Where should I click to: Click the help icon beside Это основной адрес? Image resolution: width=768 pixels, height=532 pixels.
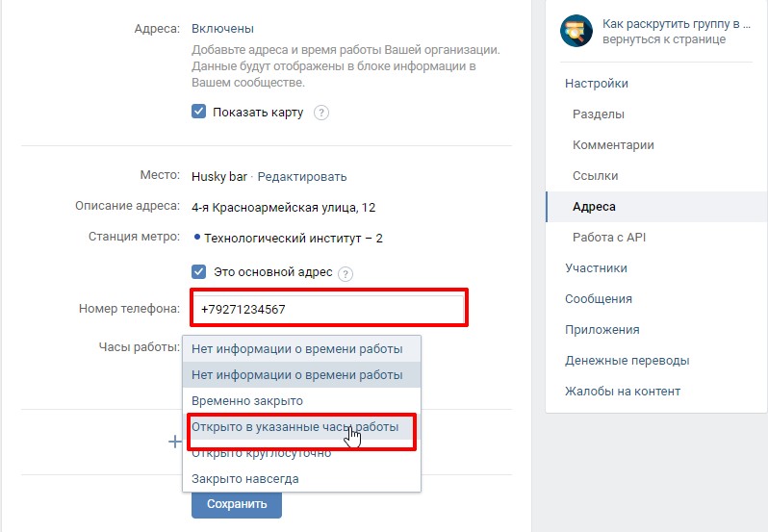pyautogui.click(x=346, y=273)
